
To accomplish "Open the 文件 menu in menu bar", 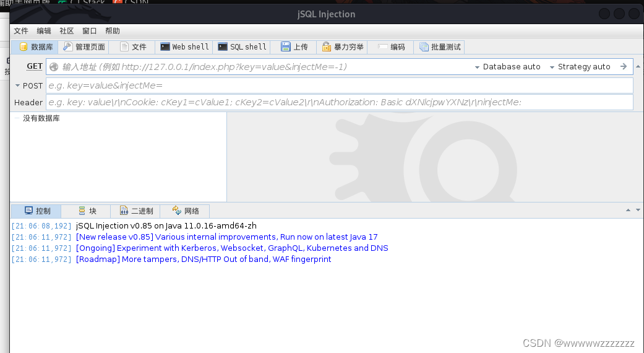I will click(21, 31).
